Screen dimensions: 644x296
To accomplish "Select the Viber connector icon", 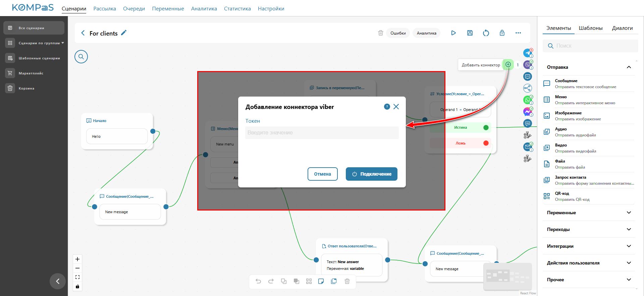I will coord(528,65).
